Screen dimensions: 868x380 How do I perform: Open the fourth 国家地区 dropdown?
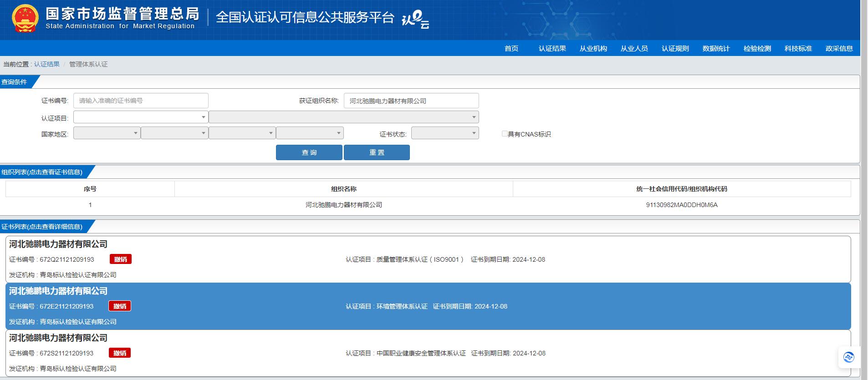click(310, 133)
